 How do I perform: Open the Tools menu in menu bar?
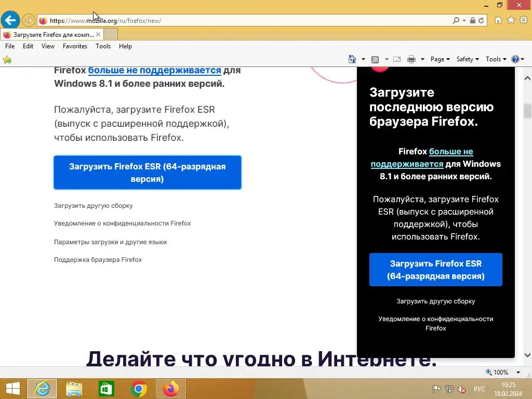(x=103, y=46)
